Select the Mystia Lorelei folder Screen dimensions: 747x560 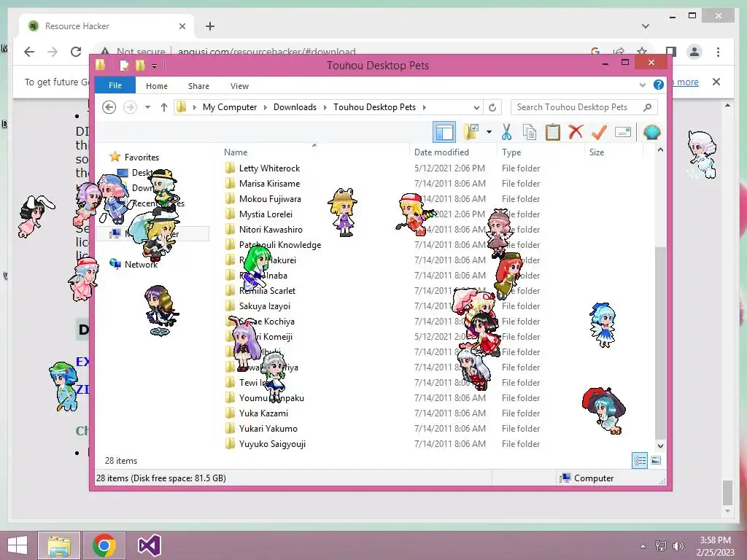coord(266,214)
